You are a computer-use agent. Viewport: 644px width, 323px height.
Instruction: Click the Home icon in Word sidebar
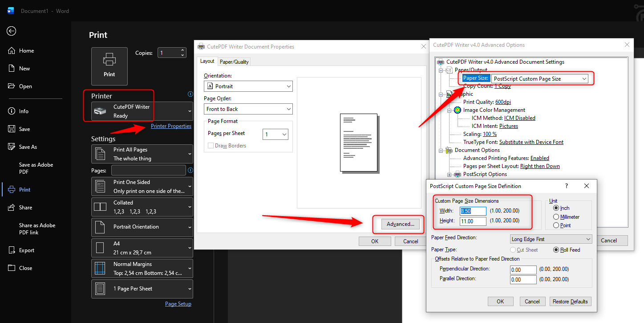(12, 51)
